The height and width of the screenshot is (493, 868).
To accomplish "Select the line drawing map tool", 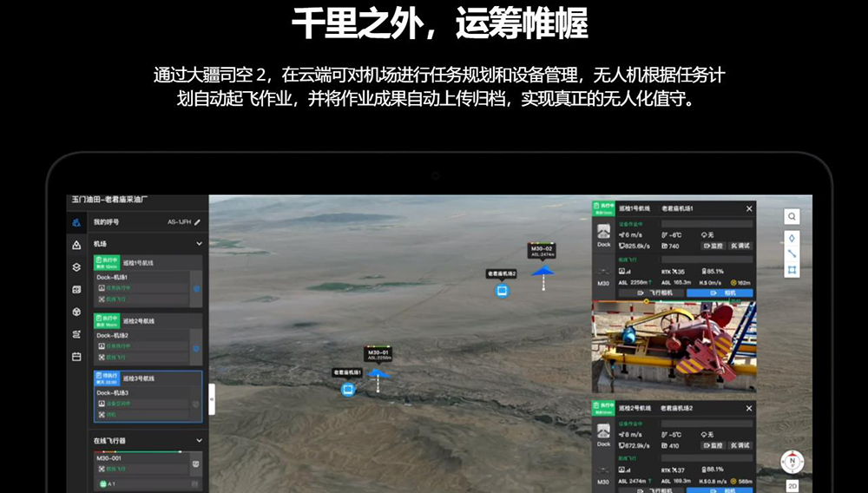I will 792,254.
